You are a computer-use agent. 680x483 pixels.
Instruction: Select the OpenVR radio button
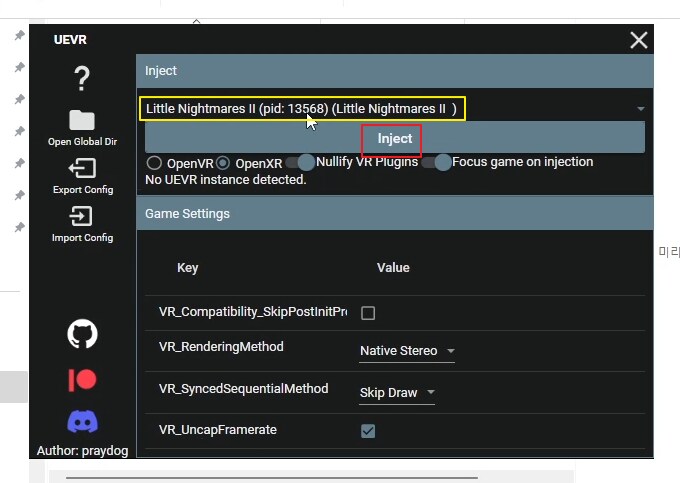point(154,162)
